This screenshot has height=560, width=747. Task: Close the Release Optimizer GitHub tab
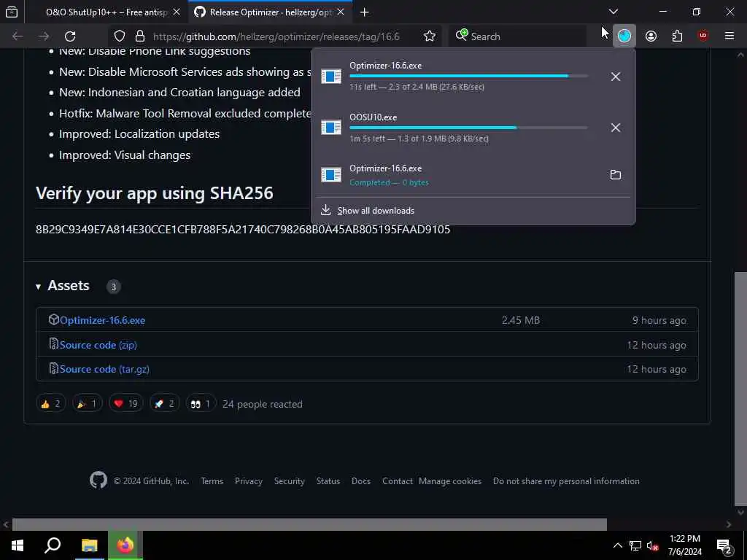coord(341,12)
